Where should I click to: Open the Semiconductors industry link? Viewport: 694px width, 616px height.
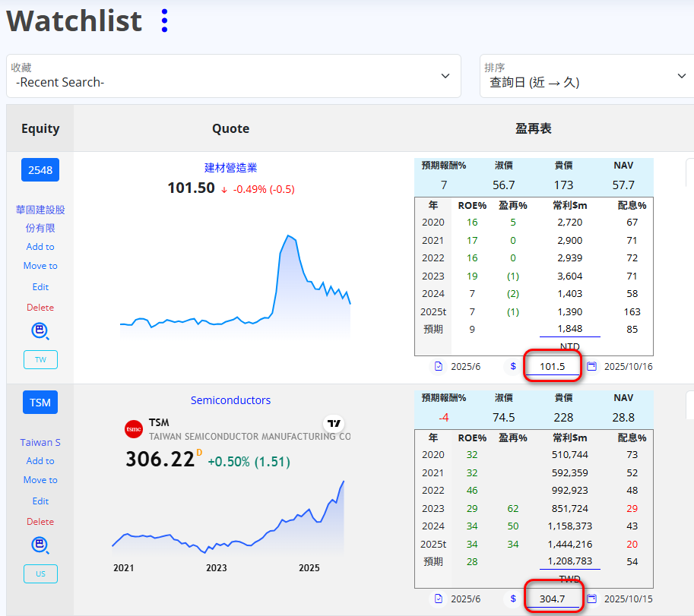click(230, 400)
